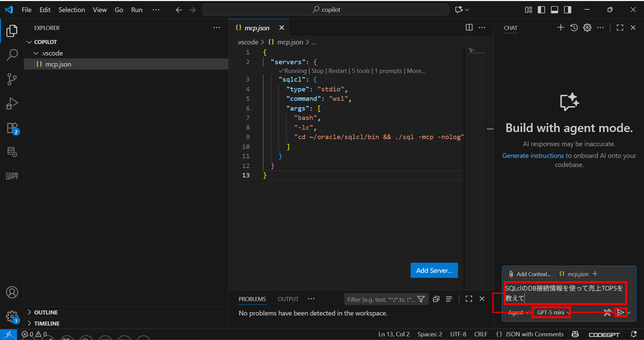The width and height of the screenshot is (644, 340).
Task: Open the Selection menu
Action: [x=71, y=10]
